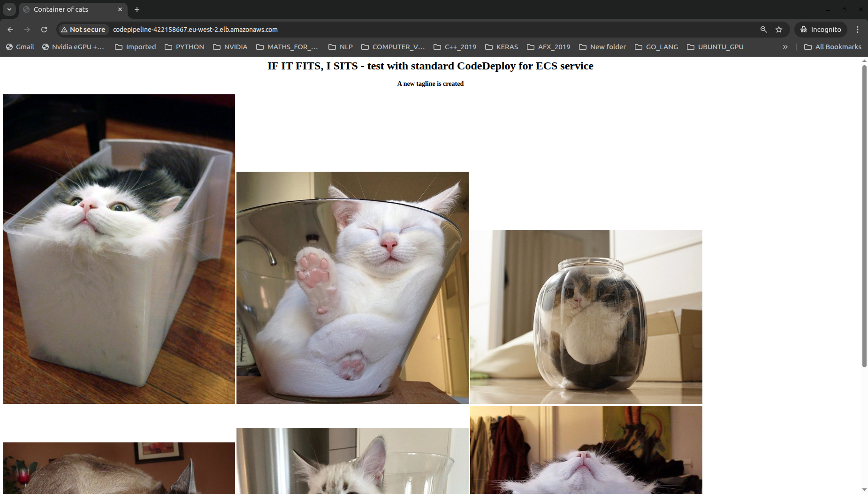Open the New folder bookmarks folder

pyautogui.click(x=602, y=47)
